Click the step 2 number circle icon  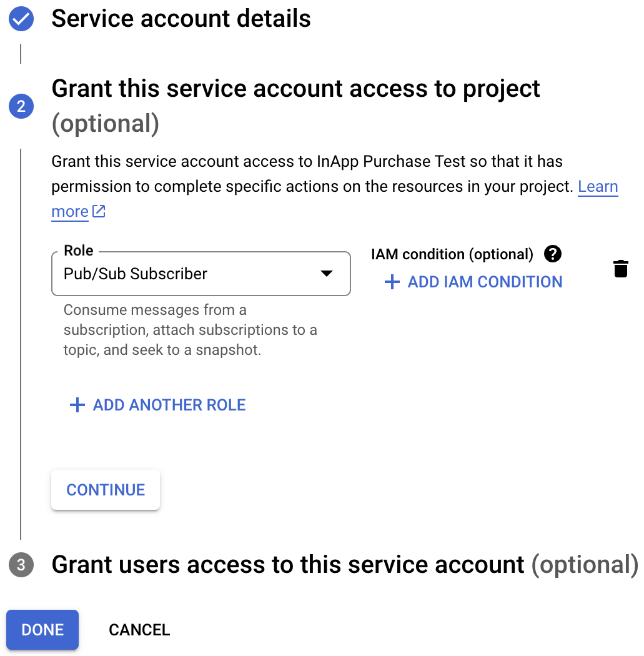click(21, 107)
